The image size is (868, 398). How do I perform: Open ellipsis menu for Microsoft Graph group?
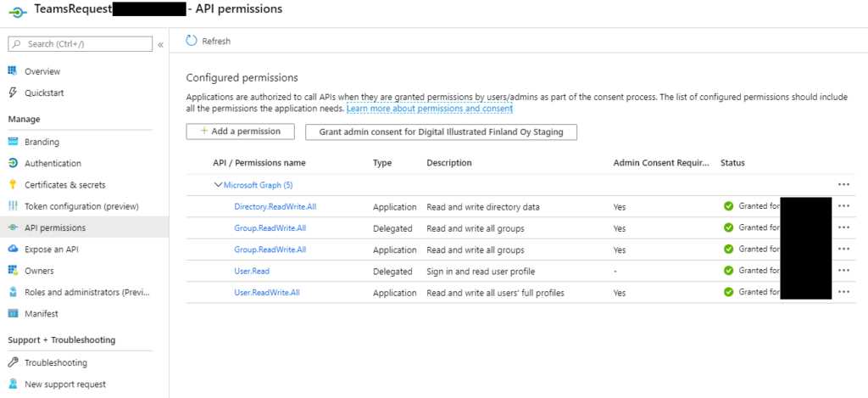point(843,185)
